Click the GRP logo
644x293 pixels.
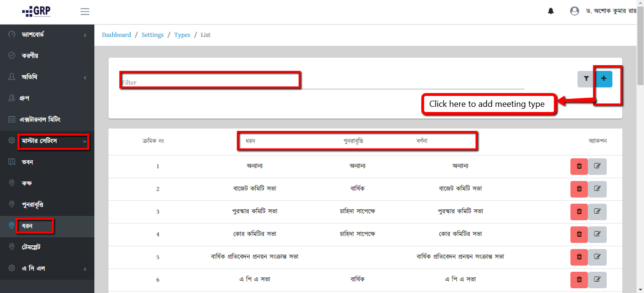coord(36,11)
